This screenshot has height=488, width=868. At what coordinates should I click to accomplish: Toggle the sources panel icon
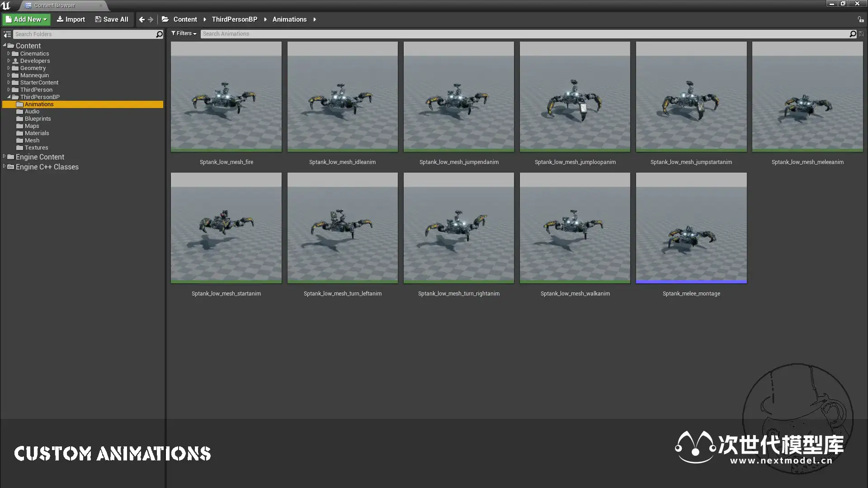[7, 34]
